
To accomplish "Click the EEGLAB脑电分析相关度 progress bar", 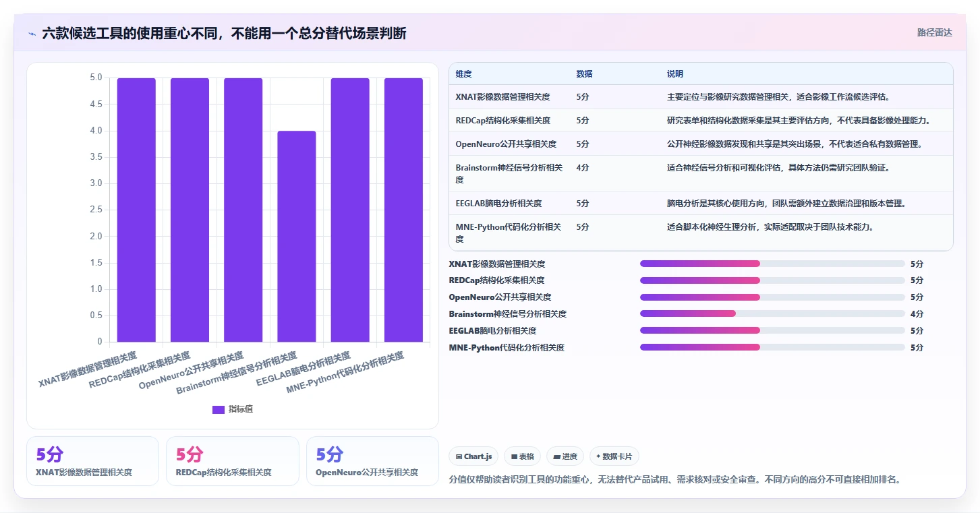I will point(772,330).
